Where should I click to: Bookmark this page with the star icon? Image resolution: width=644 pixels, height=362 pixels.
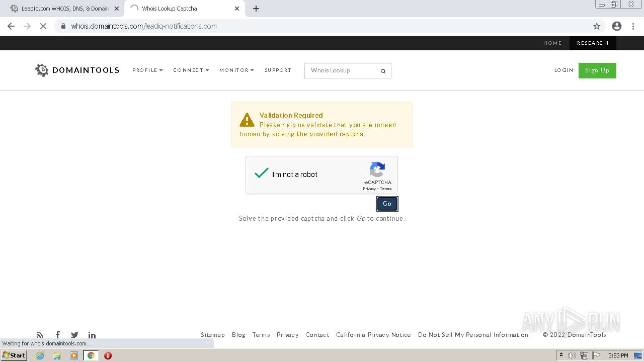(597, 26)
